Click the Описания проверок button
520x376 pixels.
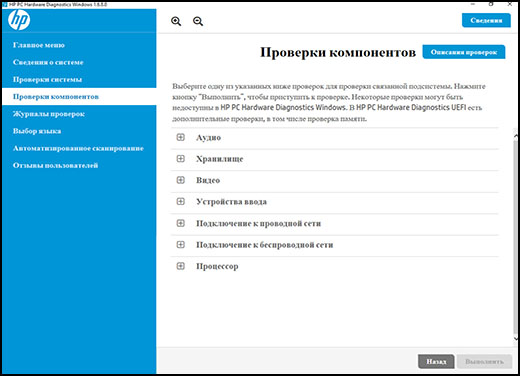click(x=464, y=52)
